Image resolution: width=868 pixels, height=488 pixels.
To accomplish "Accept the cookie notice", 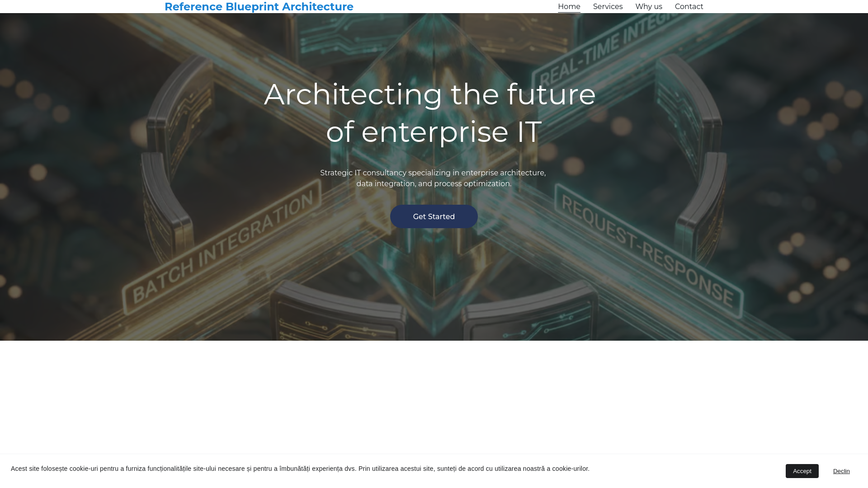I will tap(802, 471).
